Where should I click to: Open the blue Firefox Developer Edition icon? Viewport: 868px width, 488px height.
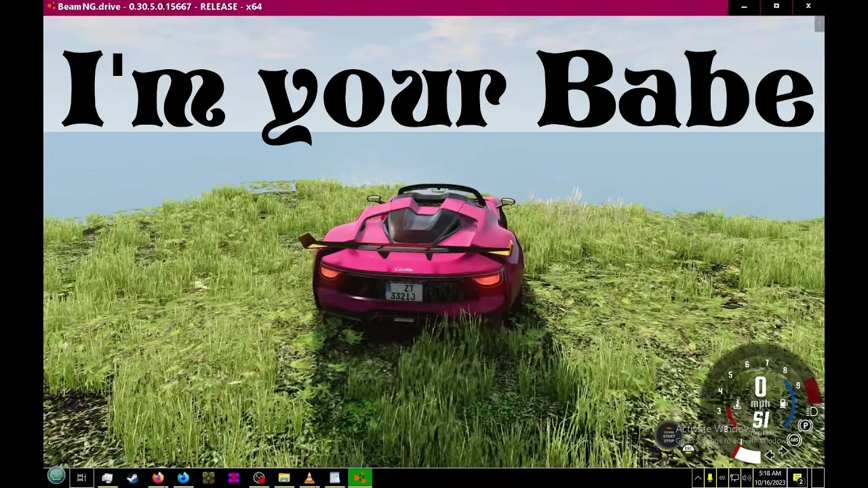point(183,478)
